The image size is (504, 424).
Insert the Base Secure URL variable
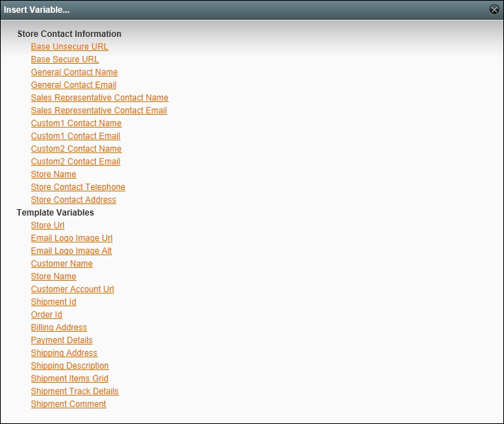[x=65, y=60]
